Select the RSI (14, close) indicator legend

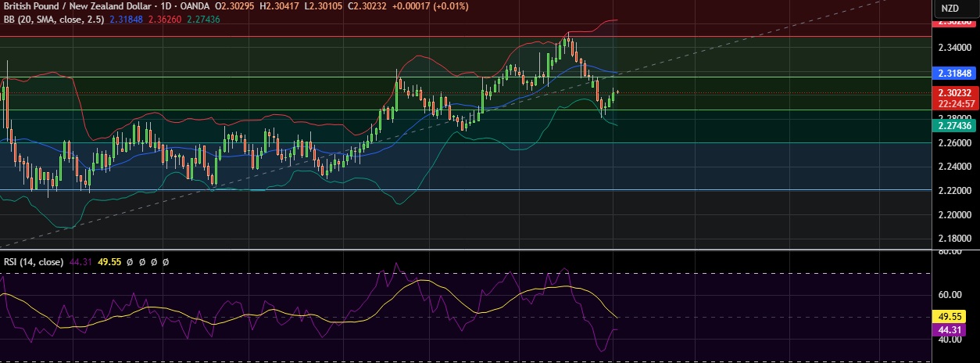(34, 261)
